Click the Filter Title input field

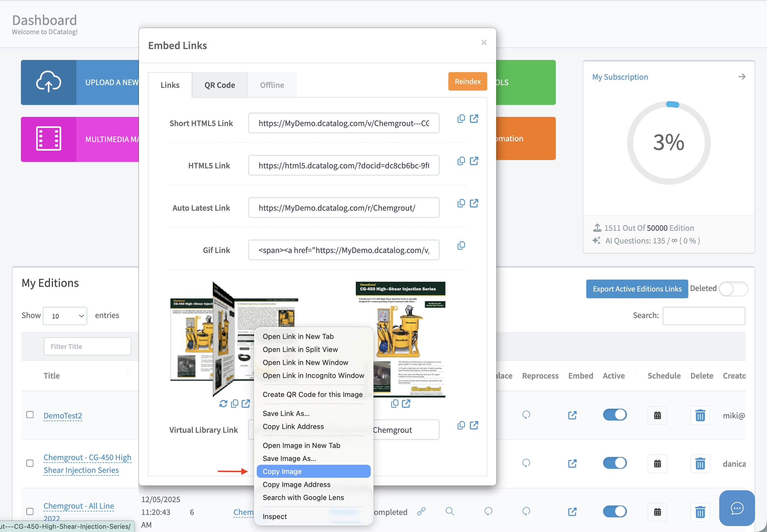click(87, 346)
